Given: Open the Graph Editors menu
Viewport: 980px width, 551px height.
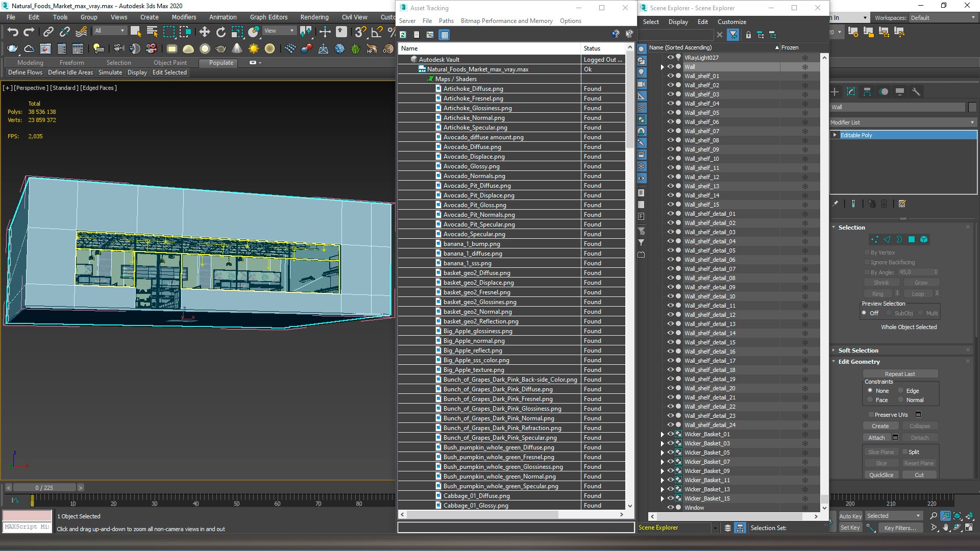Looking at the screenshot, I should (x=268, y=17).
